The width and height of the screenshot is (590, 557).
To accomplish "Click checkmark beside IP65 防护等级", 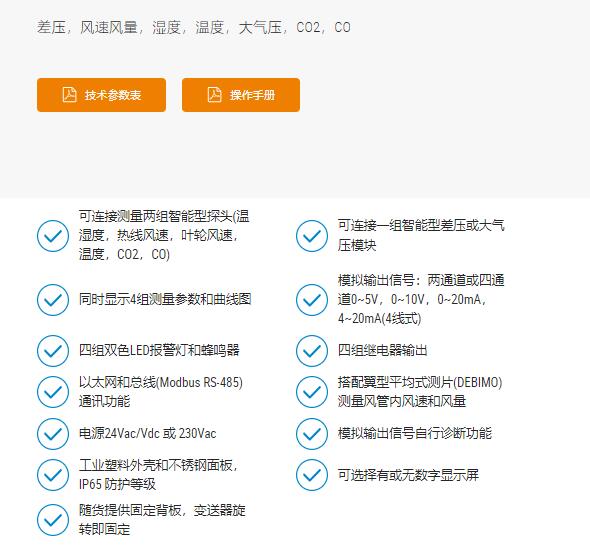I will click(x=53, y=475).
